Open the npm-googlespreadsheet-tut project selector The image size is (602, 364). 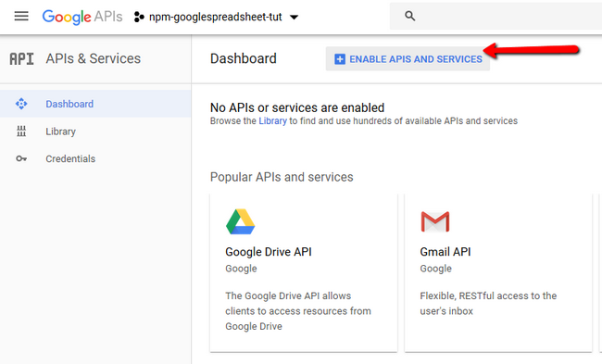216,17
